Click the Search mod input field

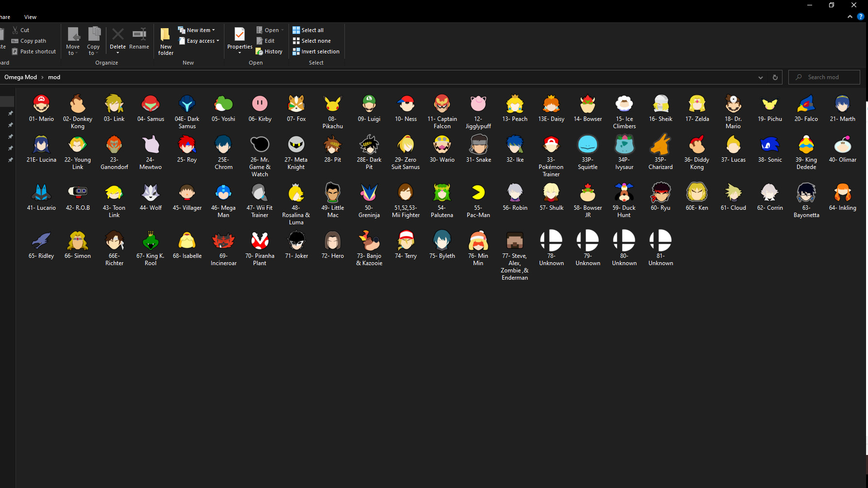coord(824,77)
